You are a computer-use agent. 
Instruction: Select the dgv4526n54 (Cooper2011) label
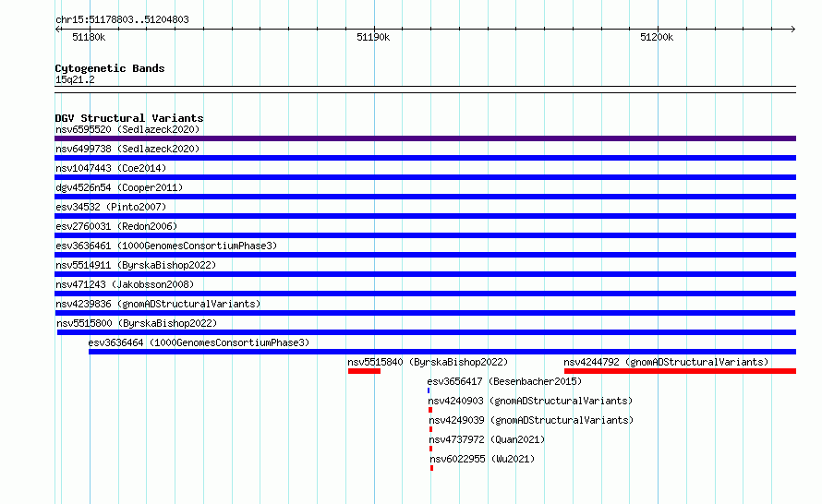119,187
